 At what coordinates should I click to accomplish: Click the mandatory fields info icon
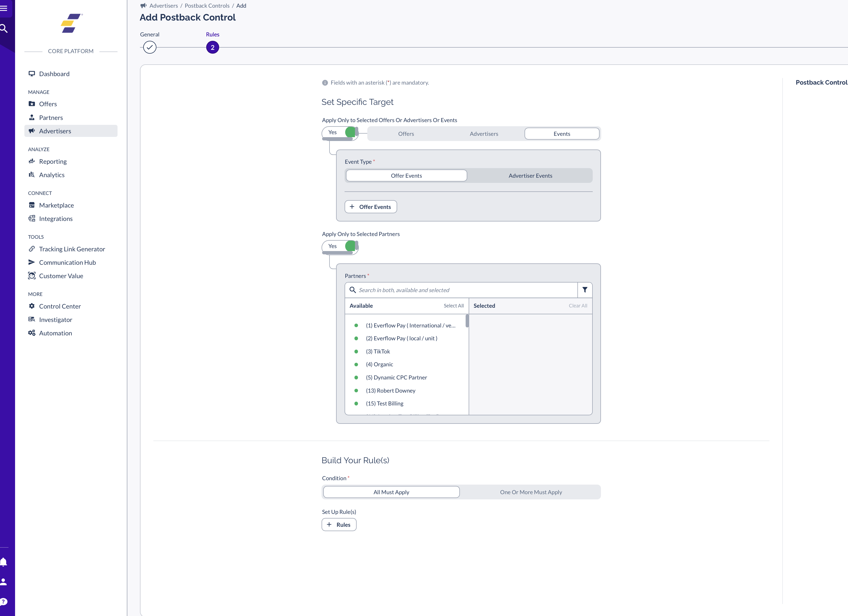pos(325,83)
